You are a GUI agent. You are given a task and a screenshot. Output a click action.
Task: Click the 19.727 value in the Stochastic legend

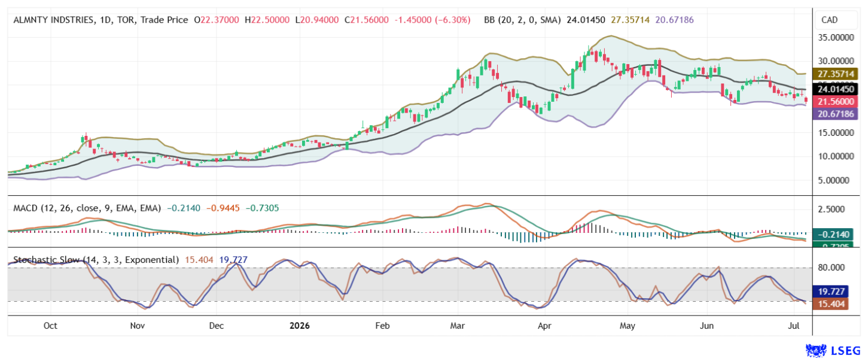(234, 260)
